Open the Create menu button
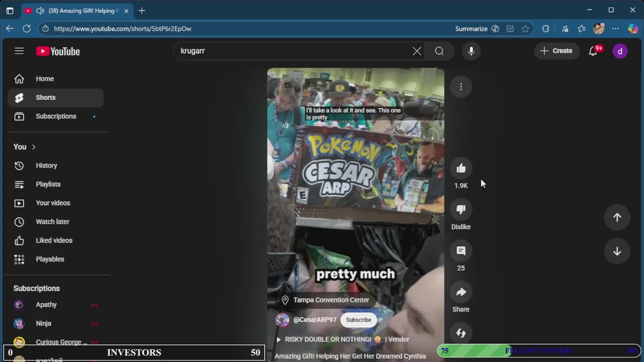This screenshot has width=644, height=362. point(556,51)
